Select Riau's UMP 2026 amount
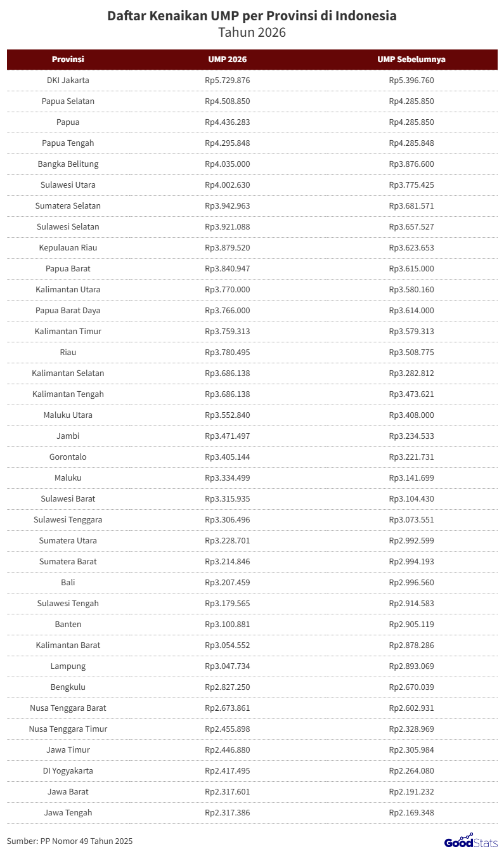 [227, 353]
